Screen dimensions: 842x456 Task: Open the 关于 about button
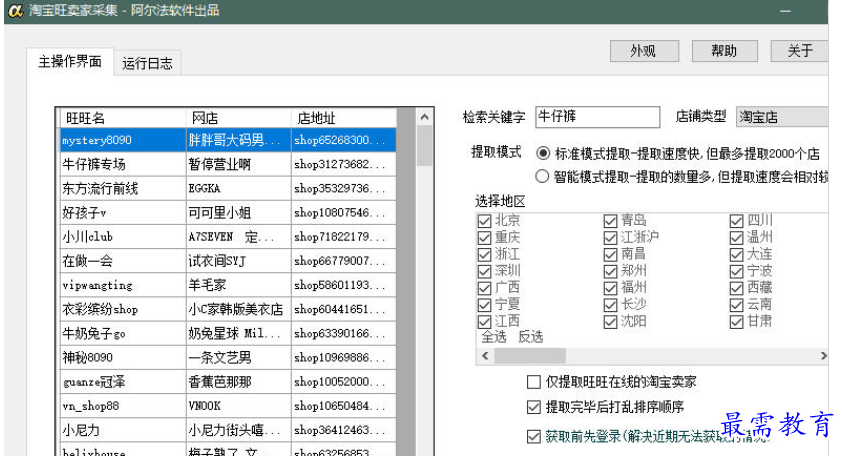pos(800,51)
